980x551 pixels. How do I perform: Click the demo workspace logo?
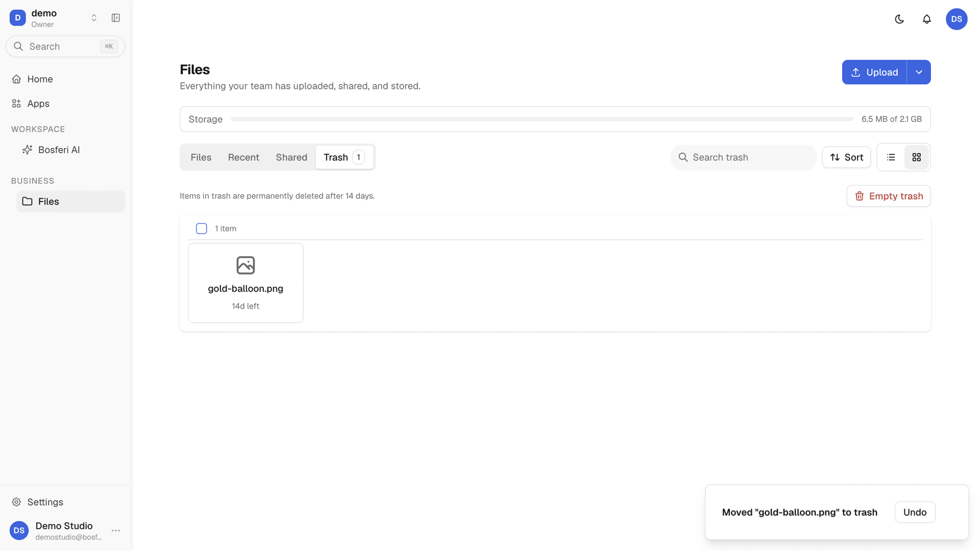point(18,18)
